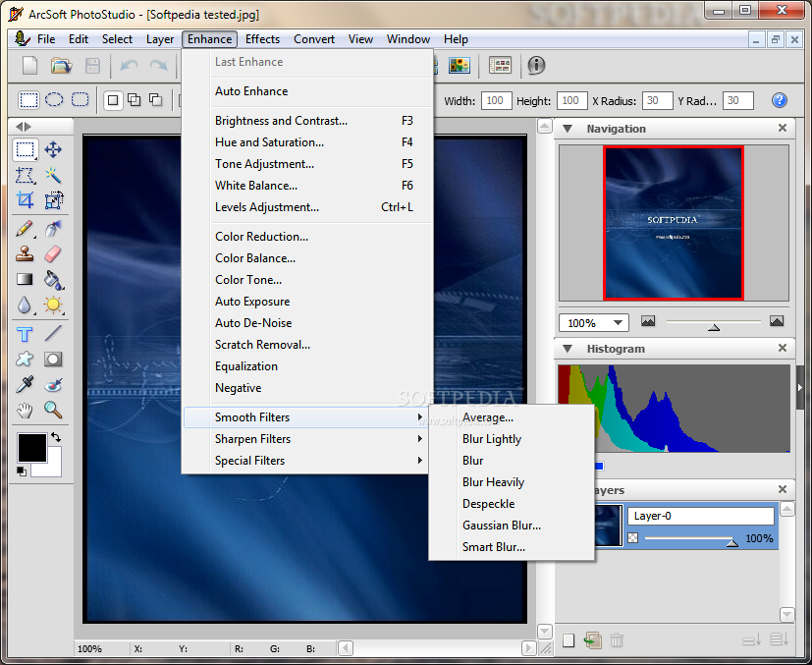Screen dimensions: 812x665
Task: Expand the Sharpen Filters submenu
Action: click(306, 439)
